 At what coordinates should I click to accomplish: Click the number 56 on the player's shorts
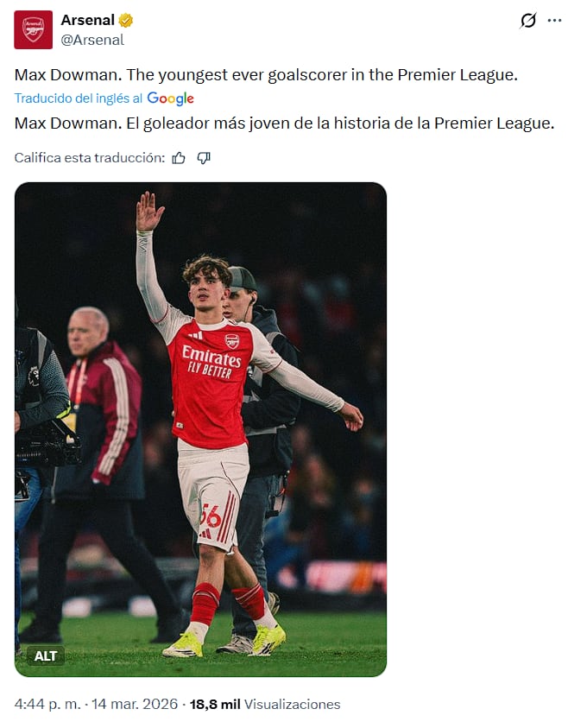click(x=210, y=516)
